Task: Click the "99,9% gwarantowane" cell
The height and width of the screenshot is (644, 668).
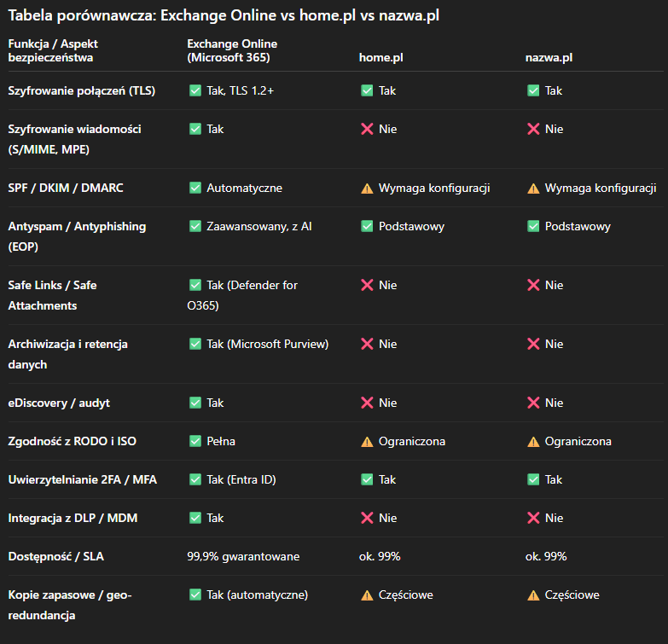Action: click(243, 556)
